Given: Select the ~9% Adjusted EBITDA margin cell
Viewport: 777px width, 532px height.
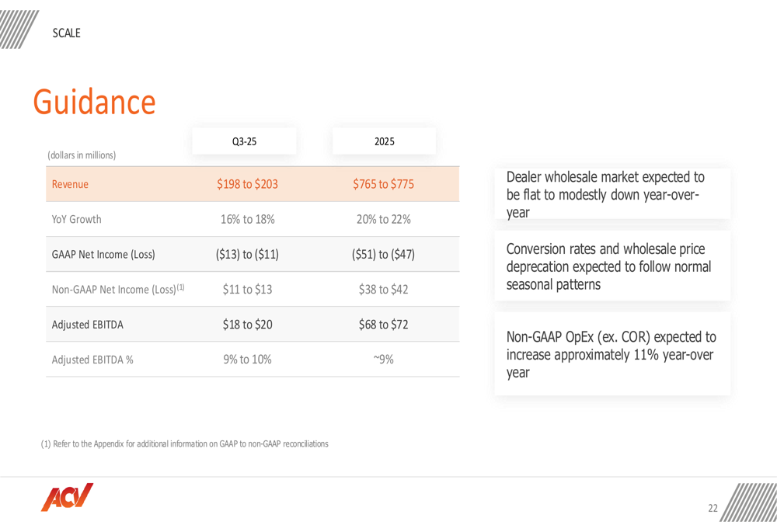Looking at the screenshot, I should point(384,360).
